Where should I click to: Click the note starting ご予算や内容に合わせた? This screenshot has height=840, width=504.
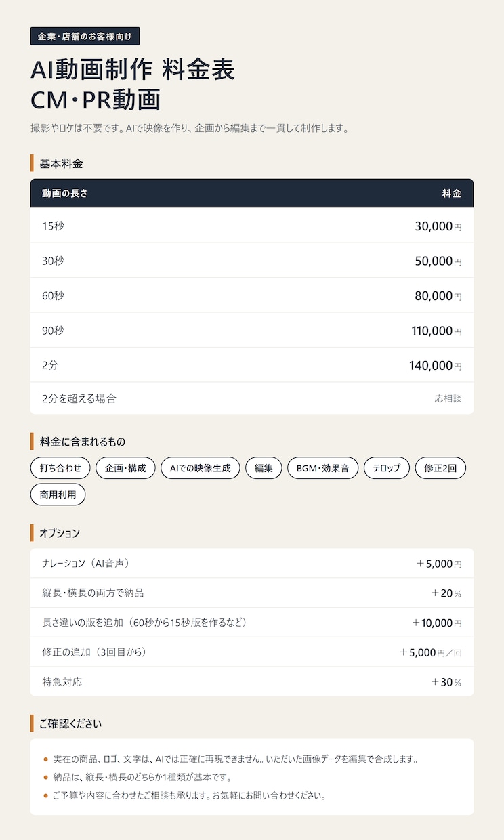point(190,795)
